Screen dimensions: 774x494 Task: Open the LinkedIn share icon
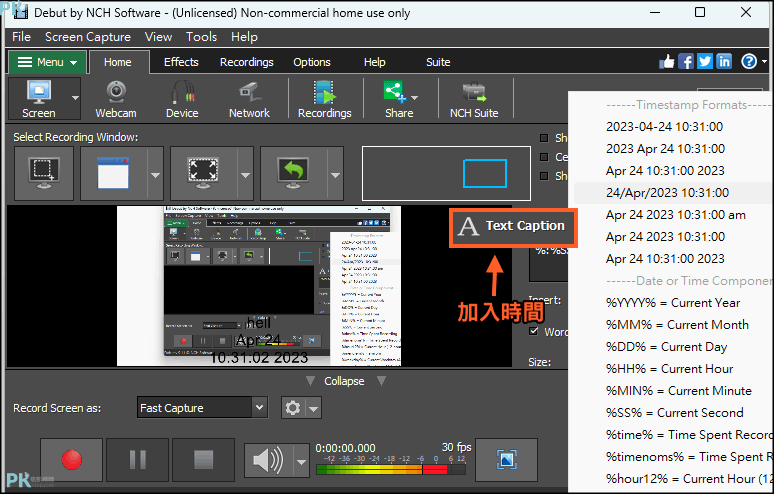click(x=724, y=62)
